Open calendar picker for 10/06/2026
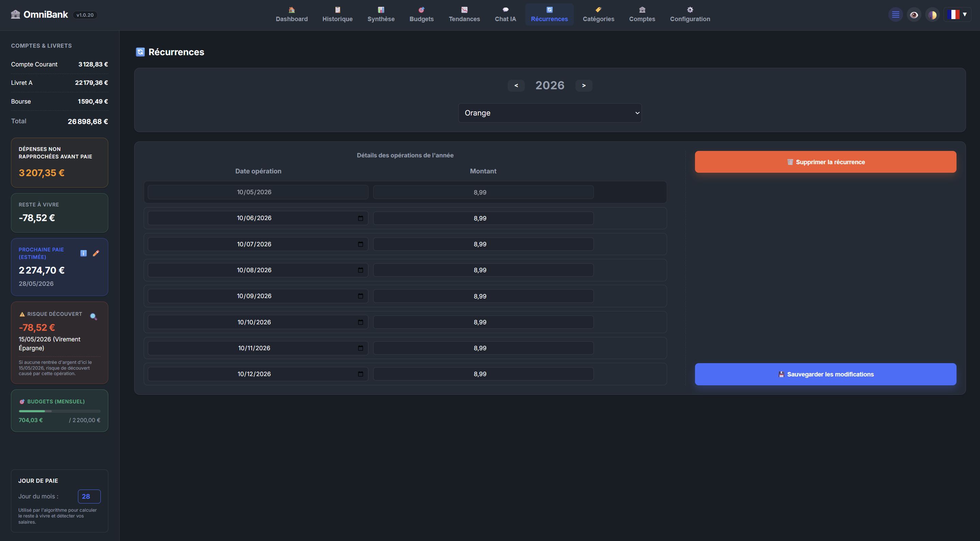The width and height of the screenshot is (980, 541). click(360, 218)
